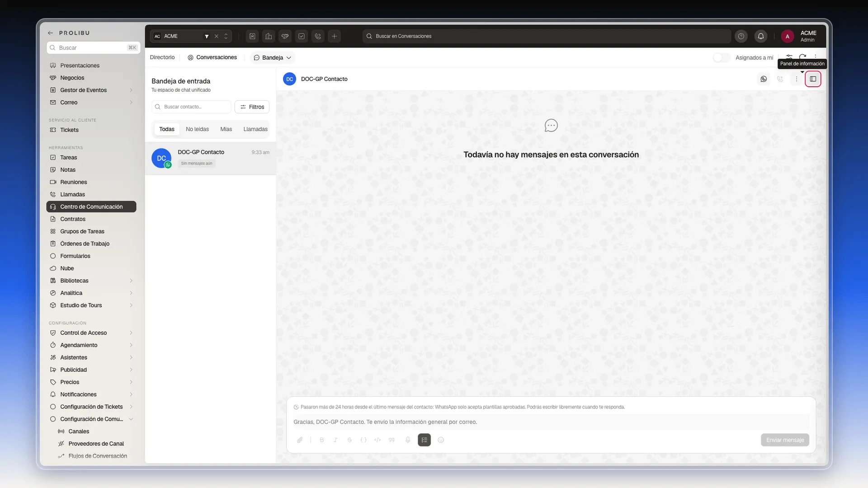Expand Estudio de Tours in sidebar
This screenshot has width=868, height=488.
131,305
